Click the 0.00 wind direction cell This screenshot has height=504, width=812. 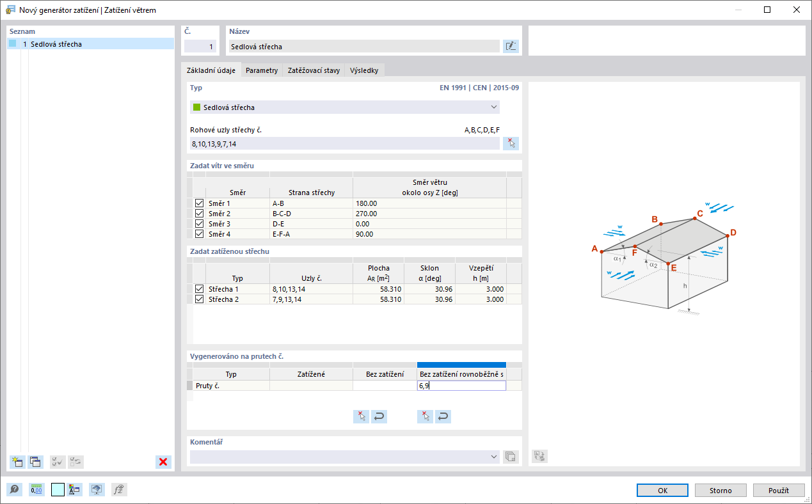(x=429, y=224)
